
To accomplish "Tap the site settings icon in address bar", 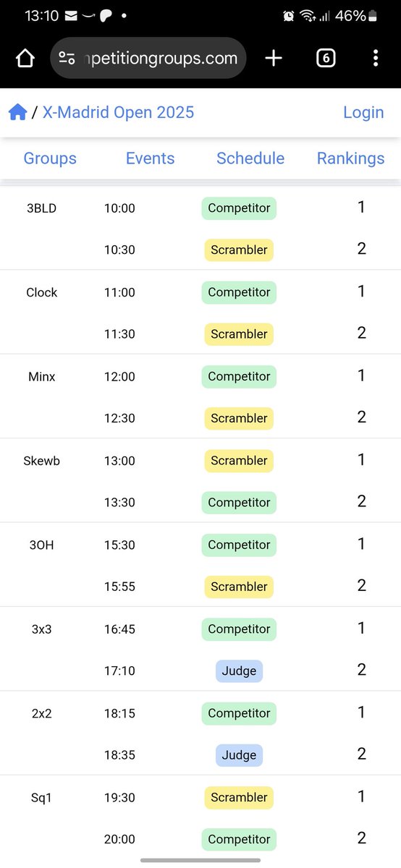I will (x=67, y=59).
